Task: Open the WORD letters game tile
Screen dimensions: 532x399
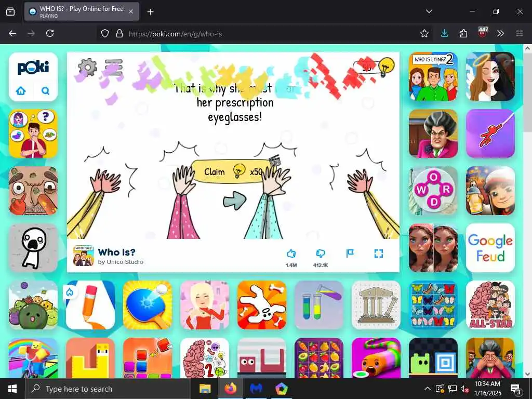Action: [x=433, y=191]
